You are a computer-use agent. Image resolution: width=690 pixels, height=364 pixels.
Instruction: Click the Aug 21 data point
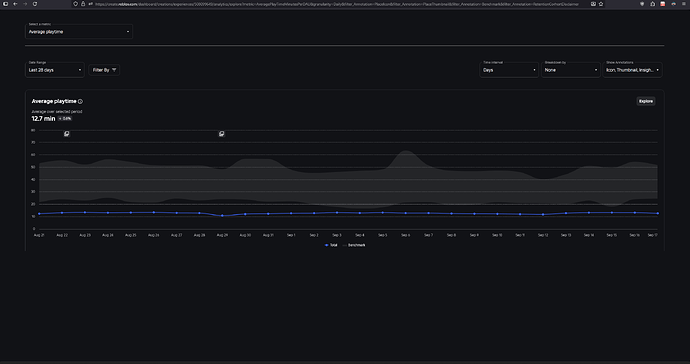pos(39,213)
